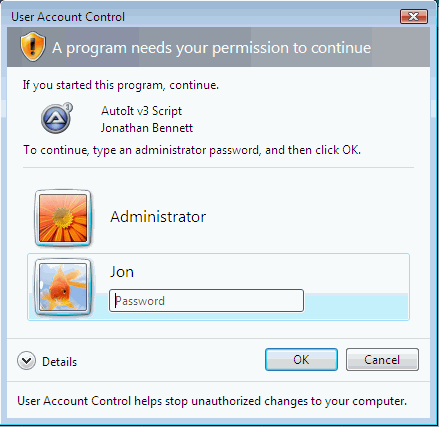Click the footer text about unauthorized changes
Image resolution: width=439 pixels, height=427 pixels.
[212, 401]
